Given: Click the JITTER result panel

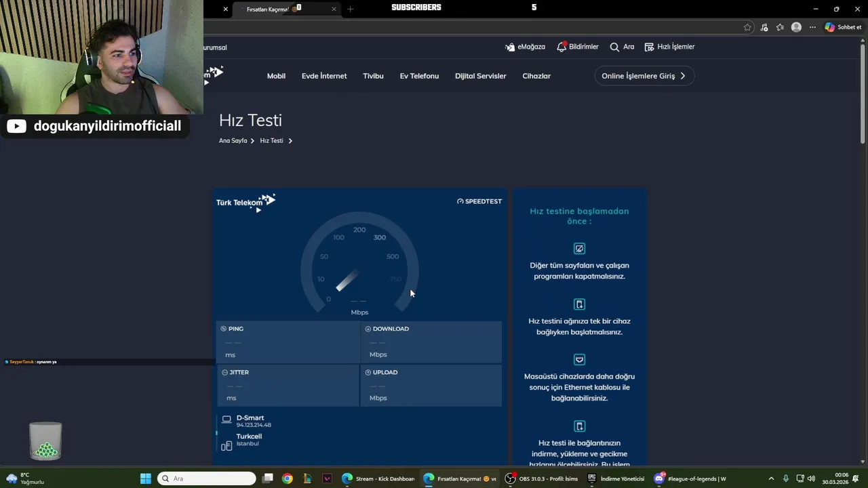Looking at the screenshot, I should pyautogui.click(x=288, y=386).
